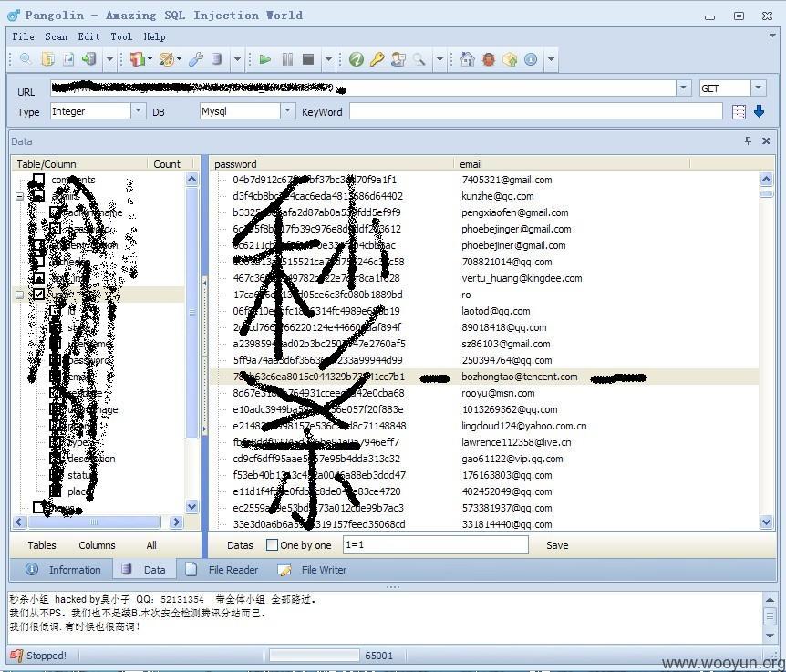The image size is (786, 672).
Task: Toggle the comments table checkbox
Action: [38, 179]
